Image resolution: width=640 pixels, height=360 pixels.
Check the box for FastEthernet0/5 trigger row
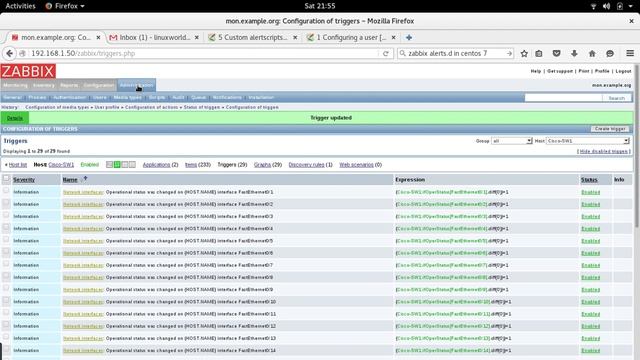click(x=6, y=240)
